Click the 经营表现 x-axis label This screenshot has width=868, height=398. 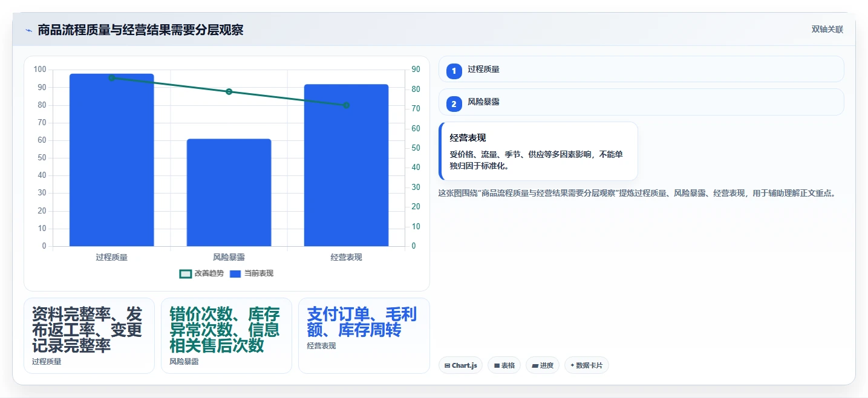coord(346,257)
